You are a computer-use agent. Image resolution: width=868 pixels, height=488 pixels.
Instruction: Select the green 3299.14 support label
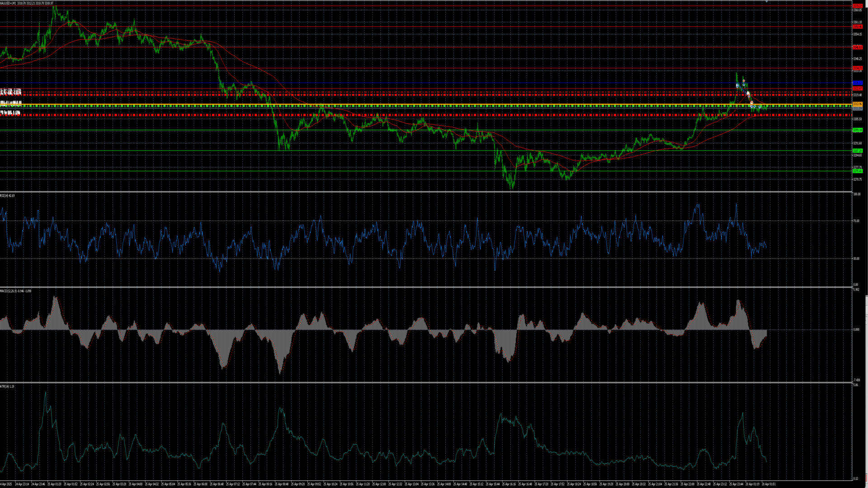pyautogui.click(x=857, y=130)
